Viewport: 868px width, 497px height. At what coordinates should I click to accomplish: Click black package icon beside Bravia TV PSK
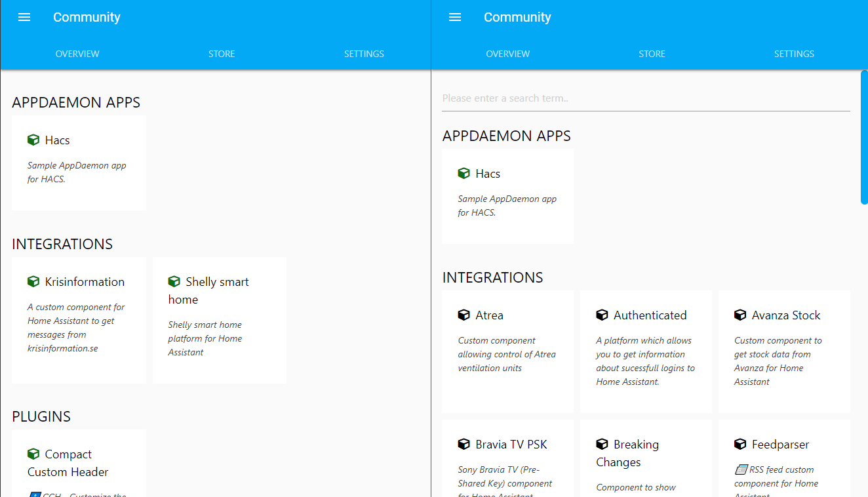click(464, 444)
